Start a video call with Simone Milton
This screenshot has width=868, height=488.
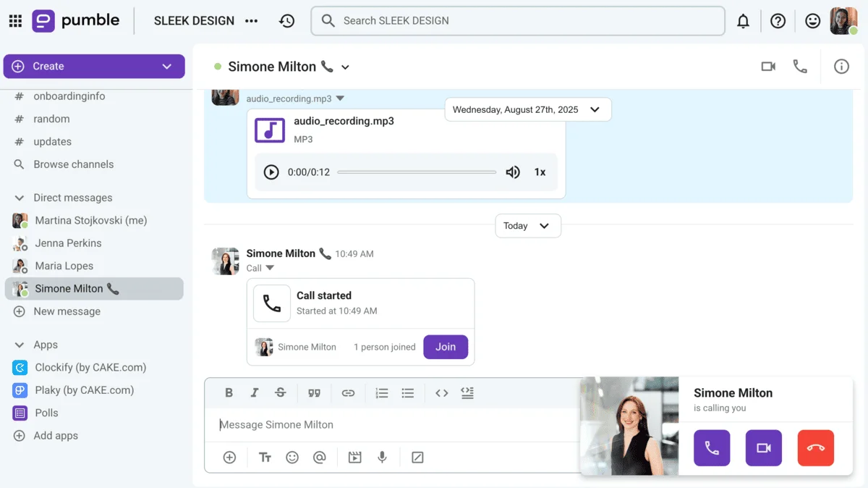point(768,65)
